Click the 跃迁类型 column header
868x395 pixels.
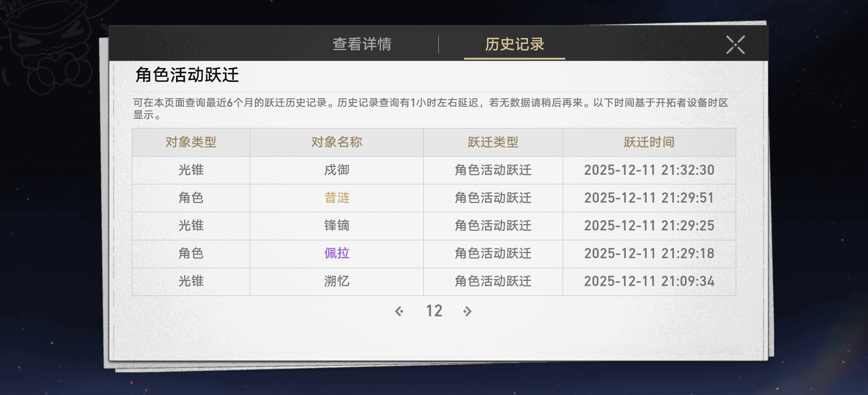pos(493,142)
